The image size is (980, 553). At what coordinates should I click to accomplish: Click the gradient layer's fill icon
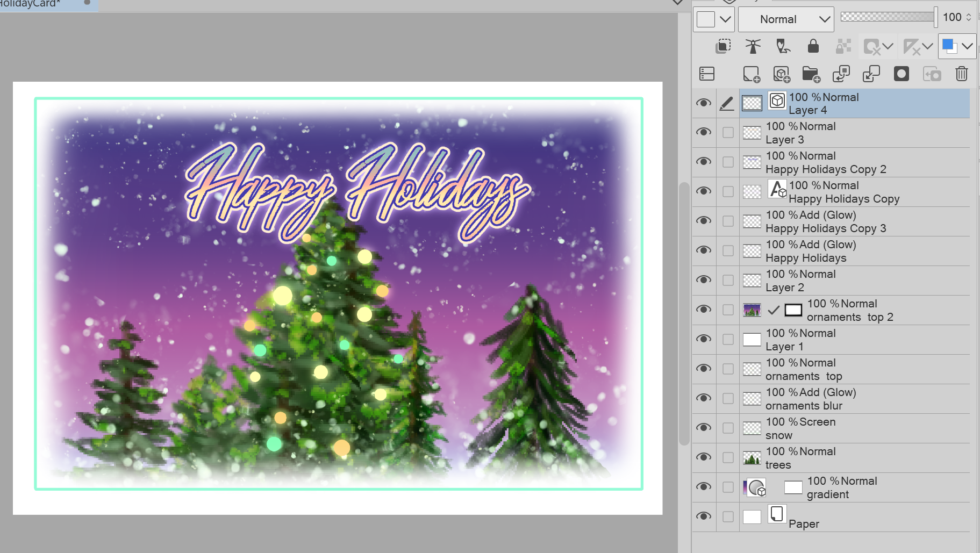(756, 487)
